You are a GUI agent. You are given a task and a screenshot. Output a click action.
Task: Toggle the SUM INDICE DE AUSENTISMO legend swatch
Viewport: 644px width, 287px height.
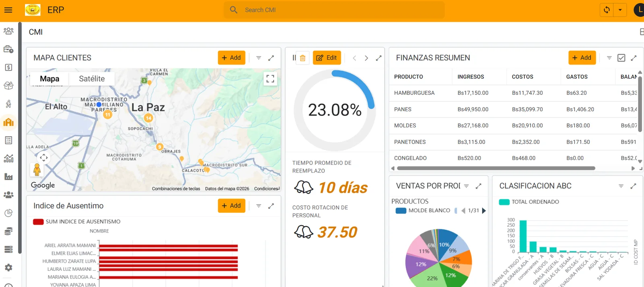pyautogui.click(x=38, y=222)
